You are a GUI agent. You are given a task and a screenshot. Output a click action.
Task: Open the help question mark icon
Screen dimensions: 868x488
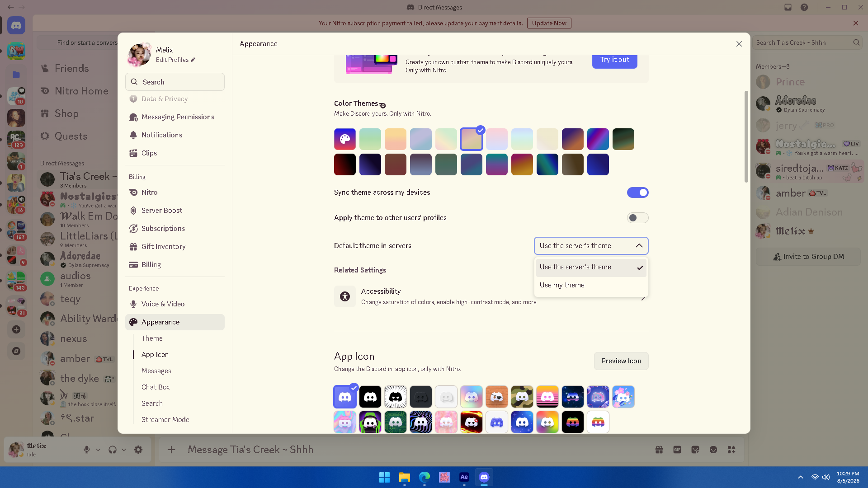click(x=804, y=7)
